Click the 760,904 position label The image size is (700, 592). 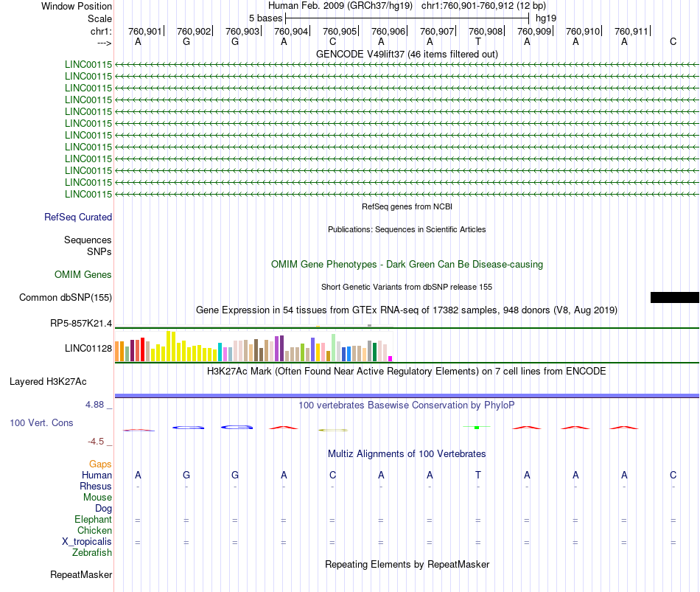click(290, 31)
